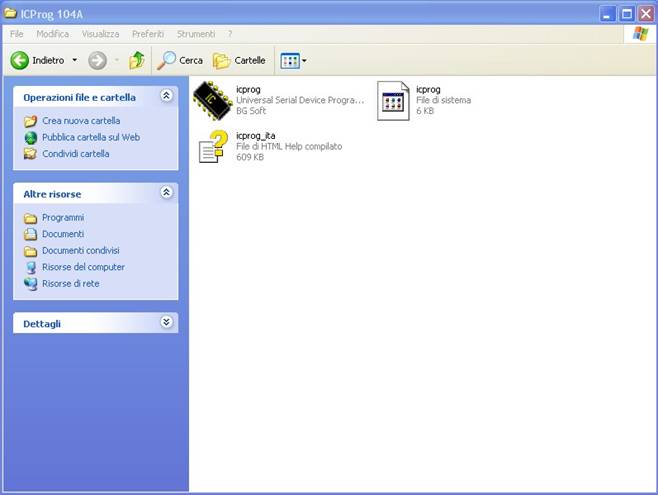This screenshot has height=495, width=658.
Task: Click the globe icon beside Pubblica cartella
Action: pos(31,138)
